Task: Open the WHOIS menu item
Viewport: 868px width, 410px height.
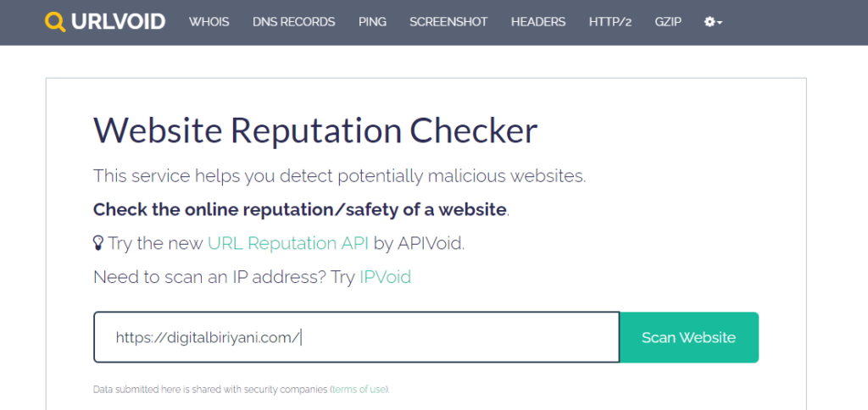Action: [209, 22]
